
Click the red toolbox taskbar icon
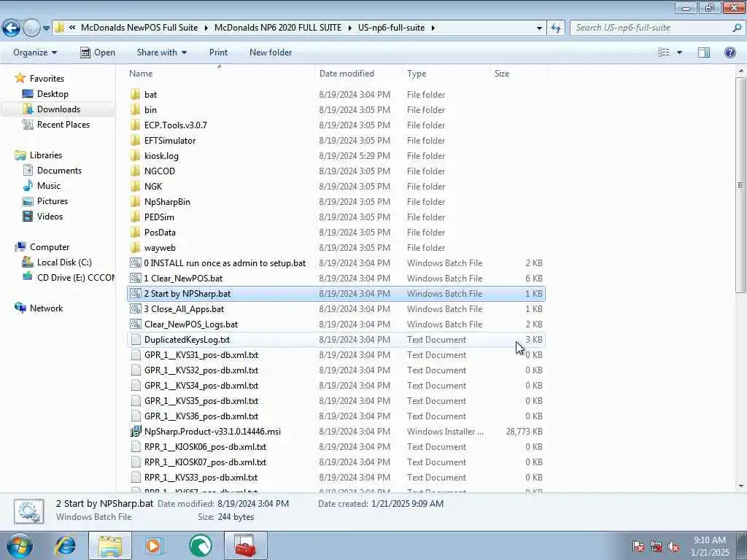click(x=245, y=545)
